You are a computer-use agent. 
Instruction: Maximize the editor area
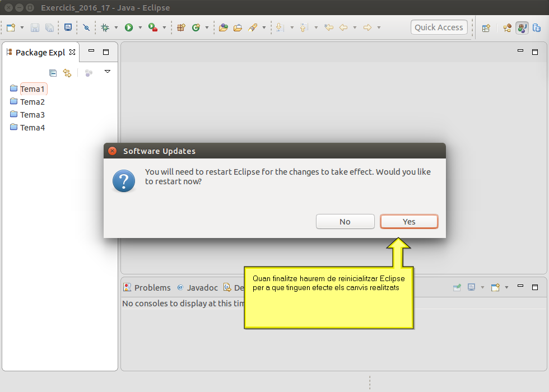click(x=535, y=52)
